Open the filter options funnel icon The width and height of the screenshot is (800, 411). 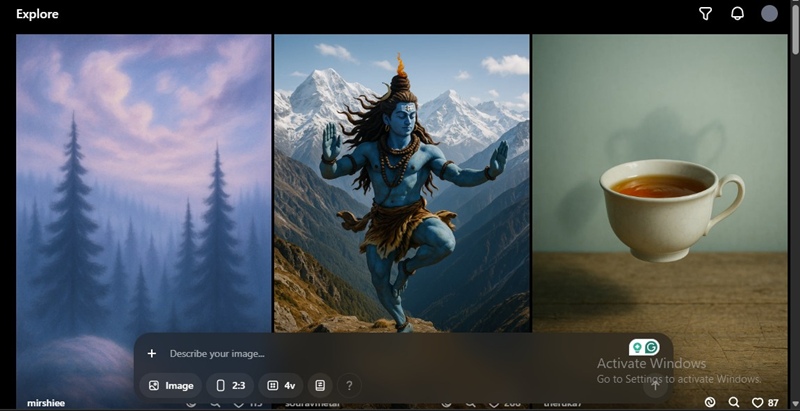tap(705, 14)
